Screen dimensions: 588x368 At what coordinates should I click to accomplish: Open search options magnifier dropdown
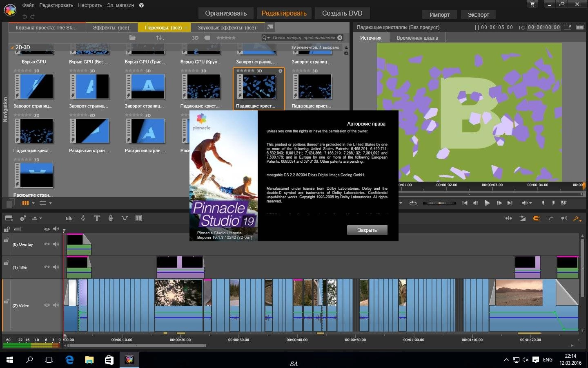tap(266, 38)
